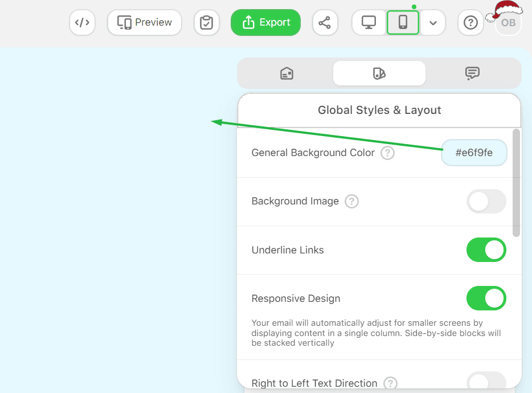This screenshot has height=393, width=532.
Task: Toggle Background Image on
Action: [x=486, y=201]
